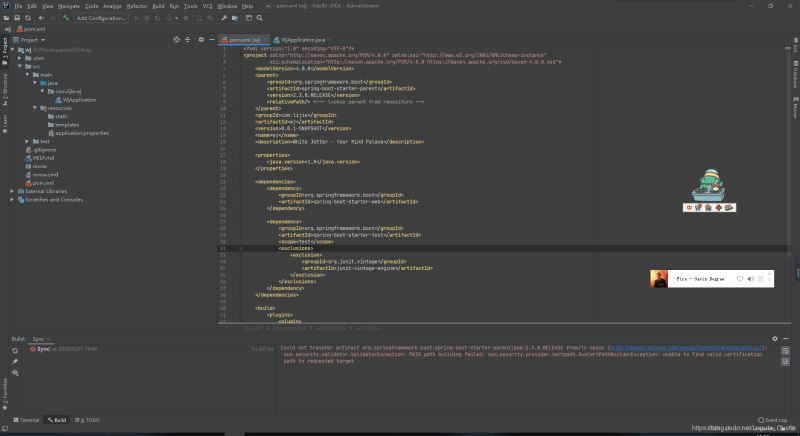Screen dimensions: 800x436
Task: Open the Refactor menu
Action: point(135,6)
